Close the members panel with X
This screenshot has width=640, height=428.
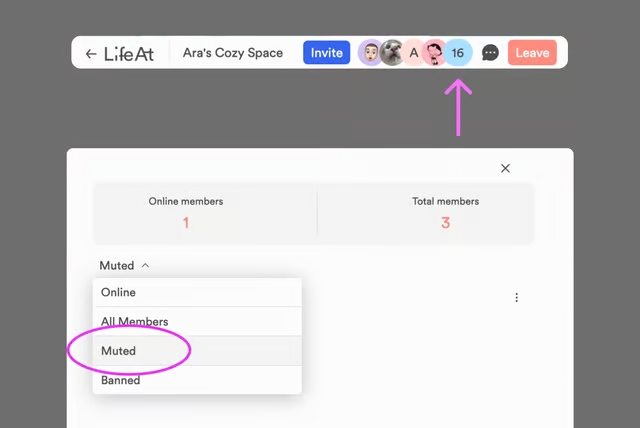pyautogui.click(x=505, y=168)
